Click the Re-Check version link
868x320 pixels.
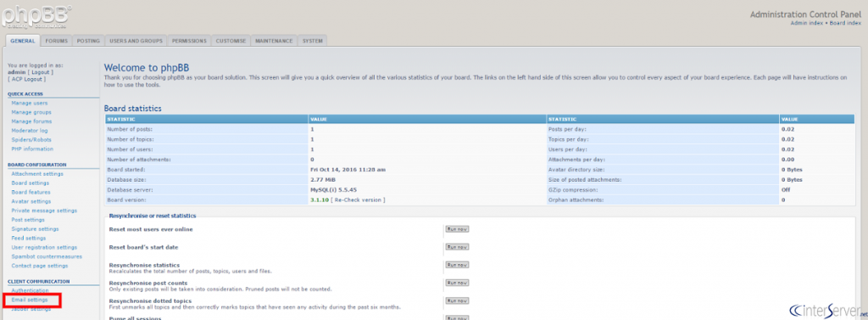[358, 199]
